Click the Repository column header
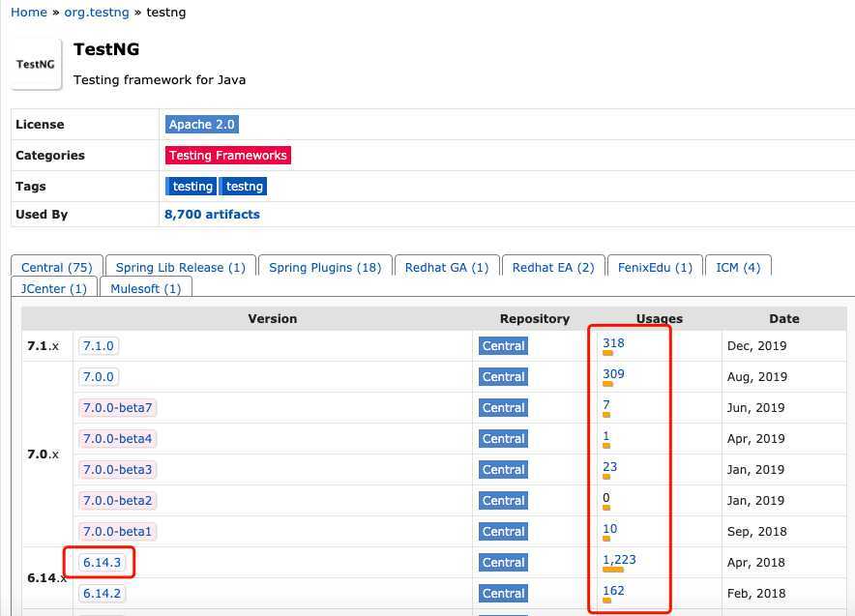This screenshot has height=616, width=855. click(x=535, y=319)
